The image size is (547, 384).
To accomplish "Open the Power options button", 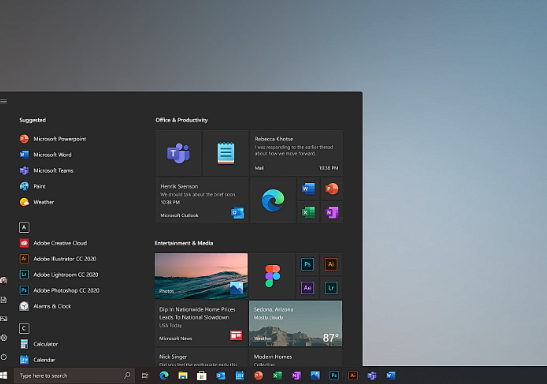I will [3, 357].
